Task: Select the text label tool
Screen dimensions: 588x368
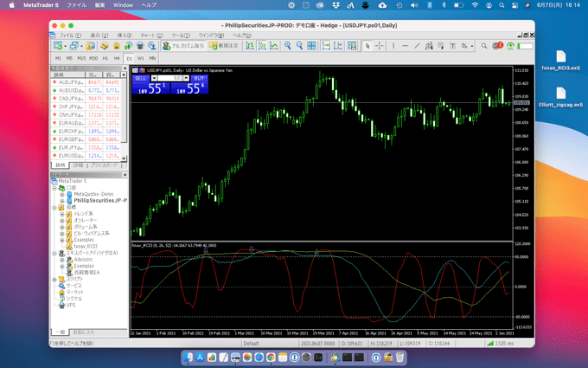Action: (x=452, y=46)
